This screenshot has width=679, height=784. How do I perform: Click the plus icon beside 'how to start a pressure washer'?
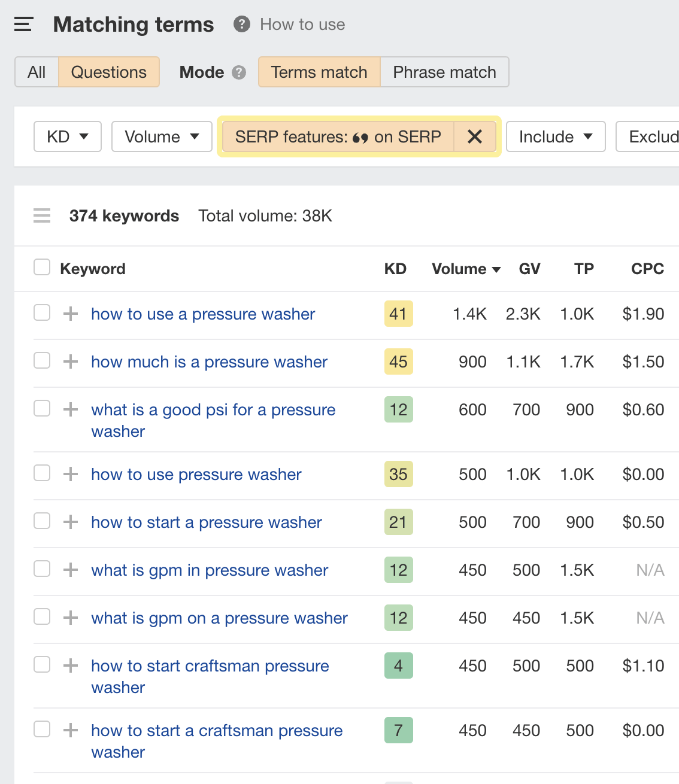click(x=71, y=522)
